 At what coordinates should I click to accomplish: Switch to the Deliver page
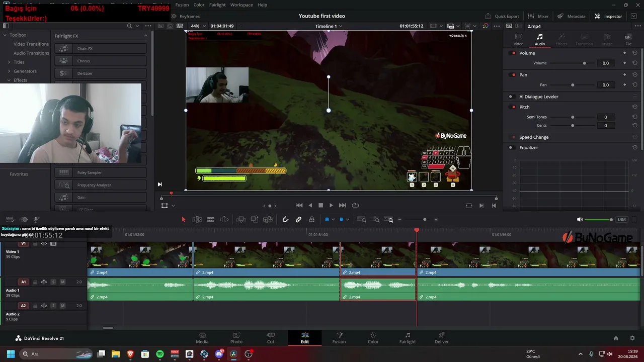coord(441,338)
